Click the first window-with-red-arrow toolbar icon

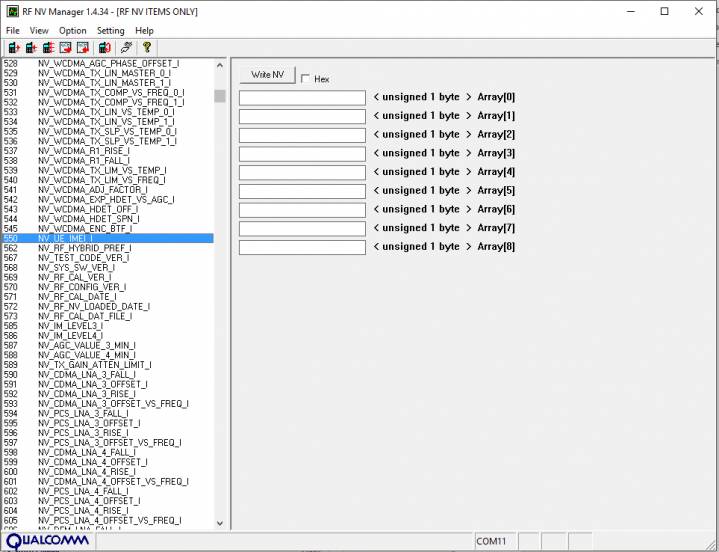(66, 47)
